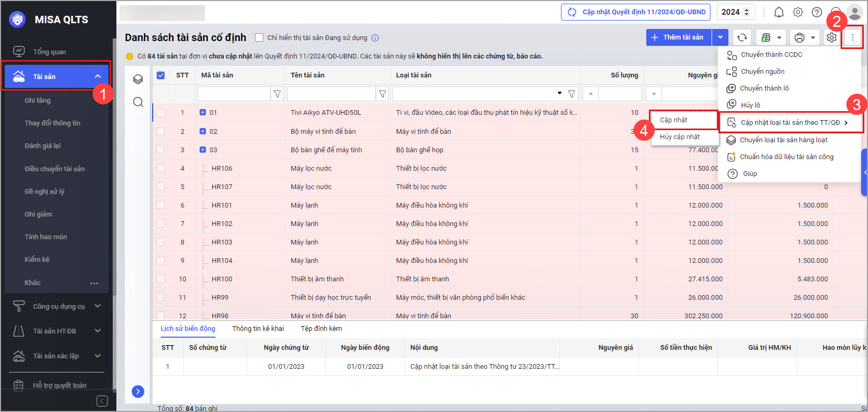Open the notifications bell

pos(778,12)
